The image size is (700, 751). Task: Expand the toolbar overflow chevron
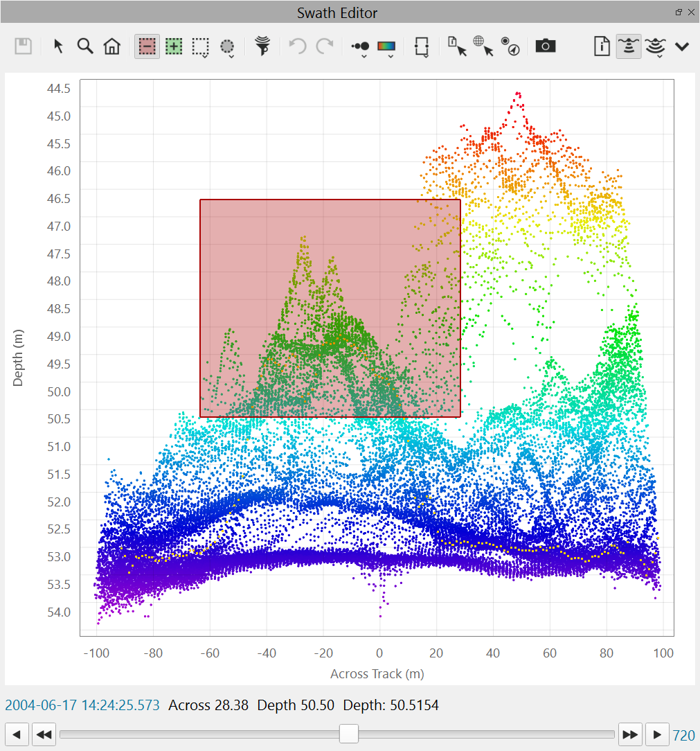tap(682, 46)
